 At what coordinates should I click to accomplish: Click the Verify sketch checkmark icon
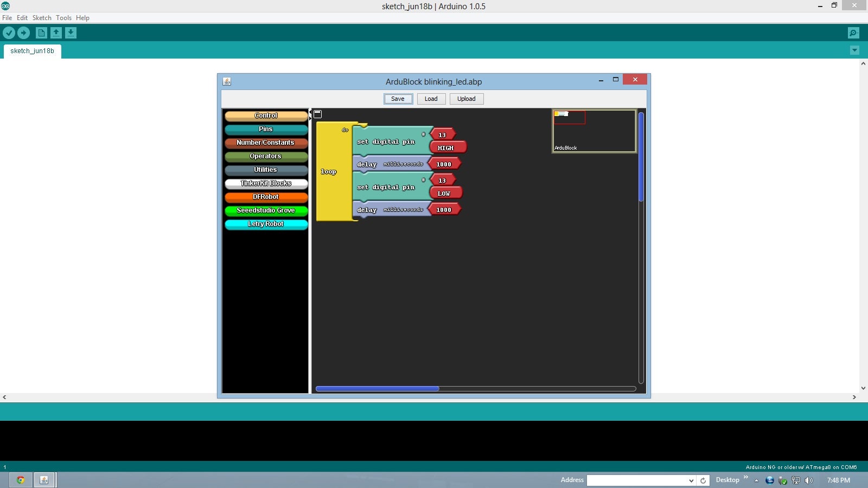(9, 33)
